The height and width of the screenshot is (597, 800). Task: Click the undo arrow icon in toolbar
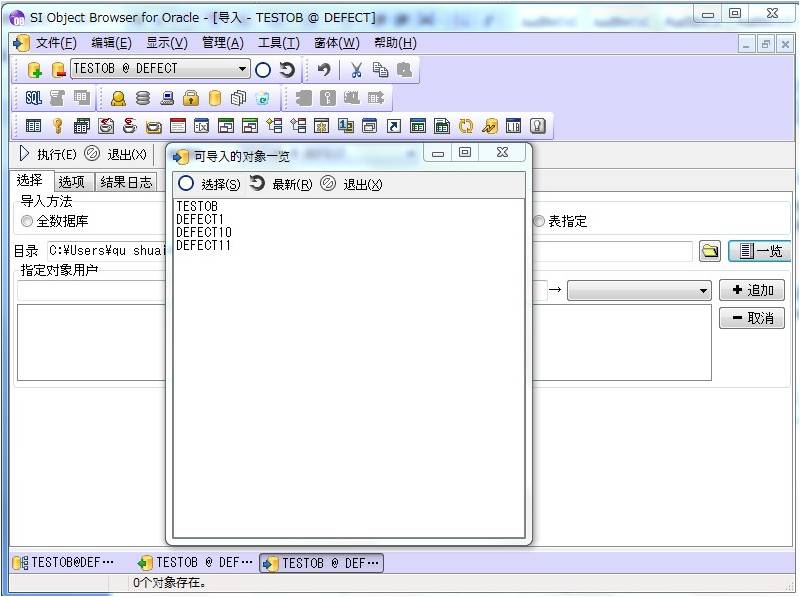tap(324, 69)
